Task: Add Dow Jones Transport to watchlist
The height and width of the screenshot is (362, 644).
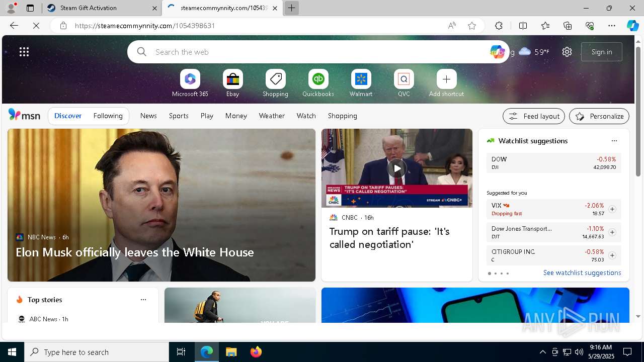Action: click(612, 232)
